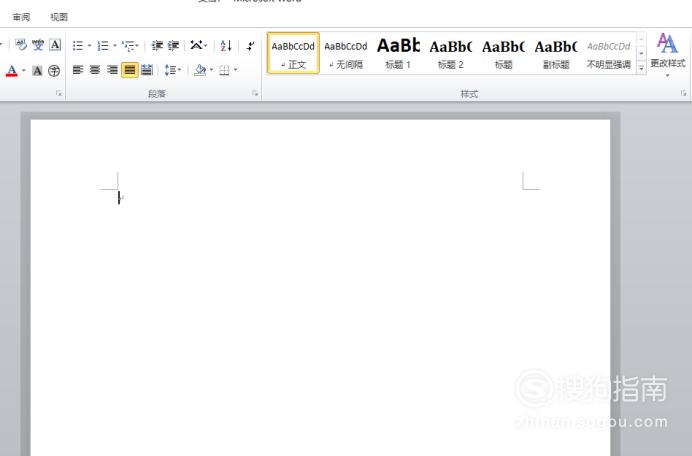
Task: Show the next row of the styles gallery
Action: (x=641, y=53)
